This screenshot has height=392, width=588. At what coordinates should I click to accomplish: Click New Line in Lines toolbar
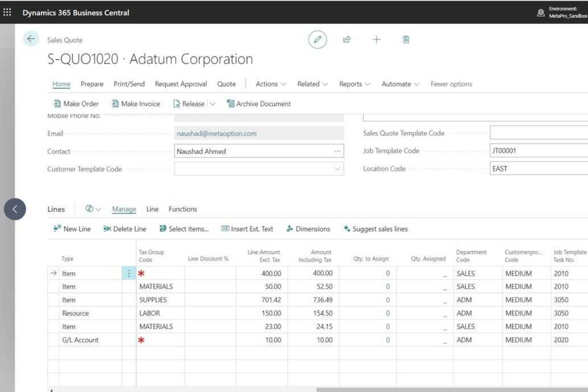pos(72,229)
